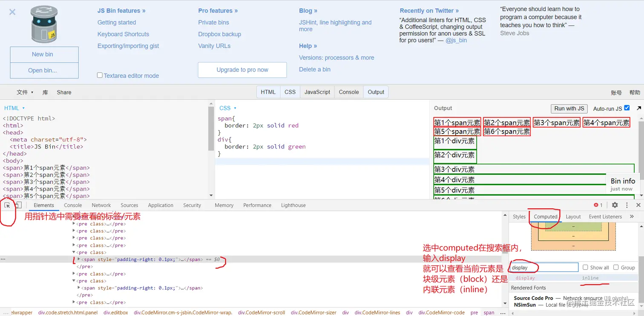Open the Delete a bin link
644x316 pixels.
(x=315, y=69)
